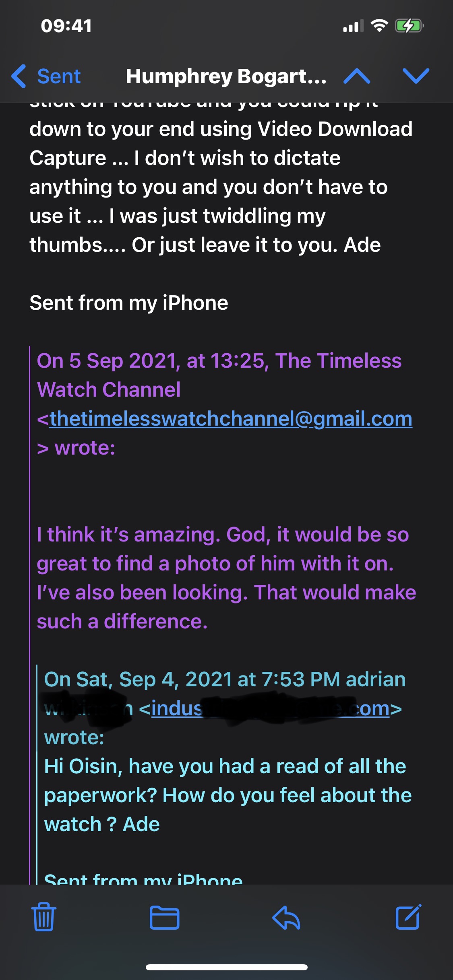Viewport: 453px width, 980px height.
Task: Compose a new message with pencil icon
Action: point(408,917)
